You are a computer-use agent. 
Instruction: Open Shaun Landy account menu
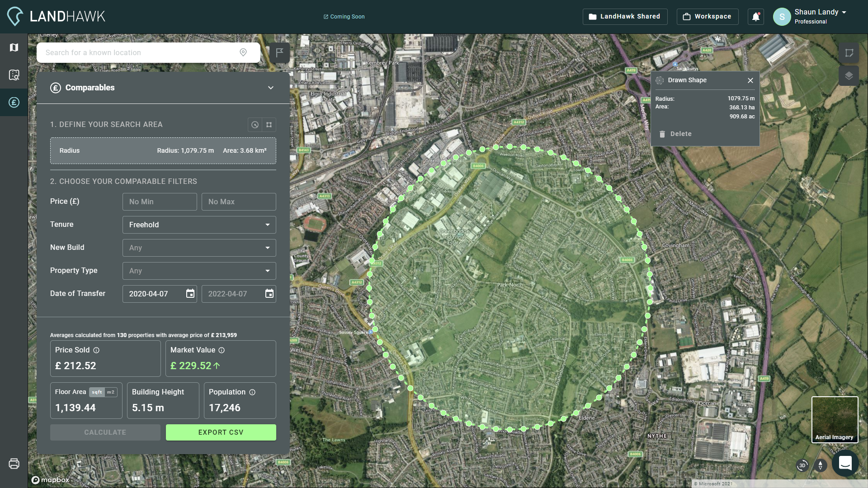pyautogui.click(x=820, y=16)
